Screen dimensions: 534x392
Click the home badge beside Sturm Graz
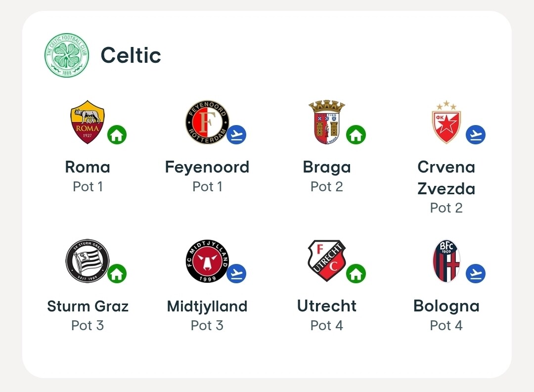(117, 273)
